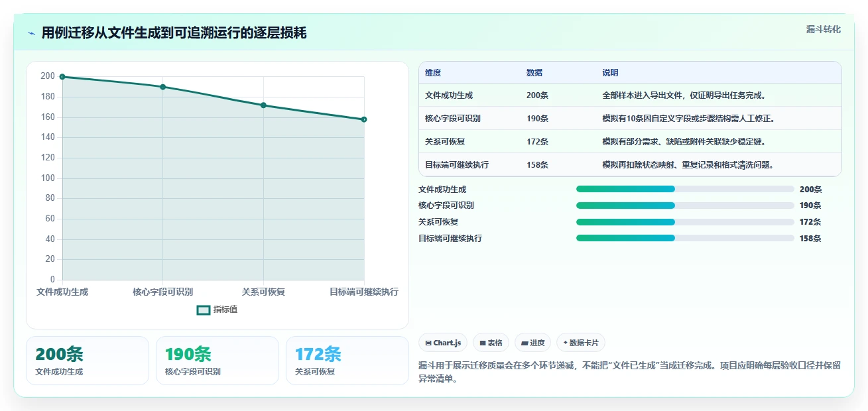Click the description 模拟有10条因自定义字段
868x411 pixels.
[688, 119]
